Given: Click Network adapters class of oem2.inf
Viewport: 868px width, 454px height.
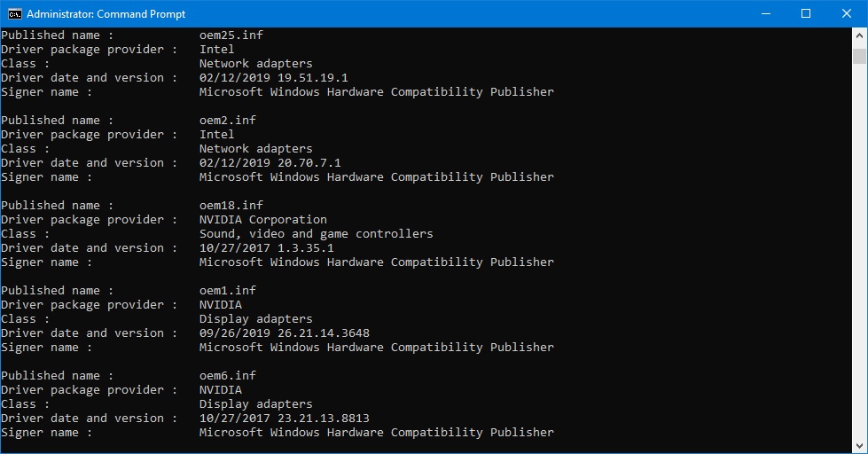Looking at the screenshot, I should point(255,149).
